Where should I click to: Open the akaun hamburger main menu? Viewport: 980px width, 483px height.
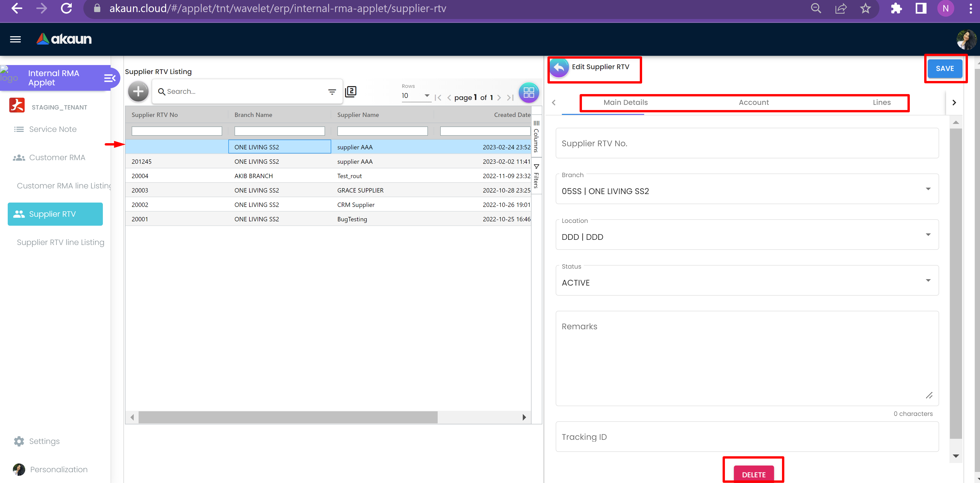click(15, 39)
